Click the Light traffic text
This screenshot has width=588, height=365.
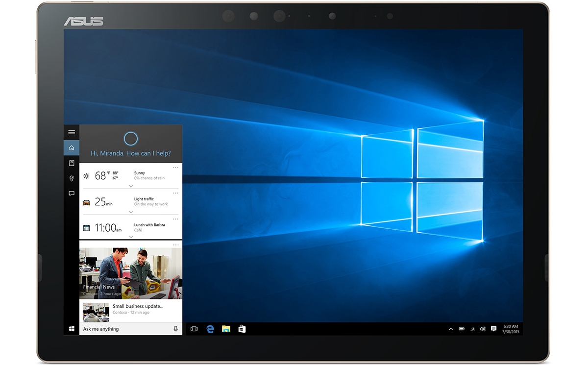[x=144, y=199]
